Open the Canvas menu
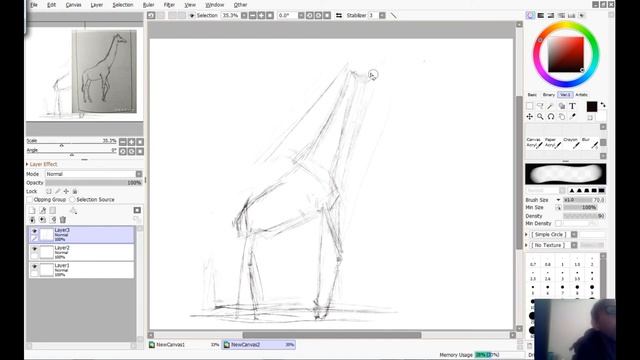The height and width of the screenshot is (360, 640). [x=73, y=5]
